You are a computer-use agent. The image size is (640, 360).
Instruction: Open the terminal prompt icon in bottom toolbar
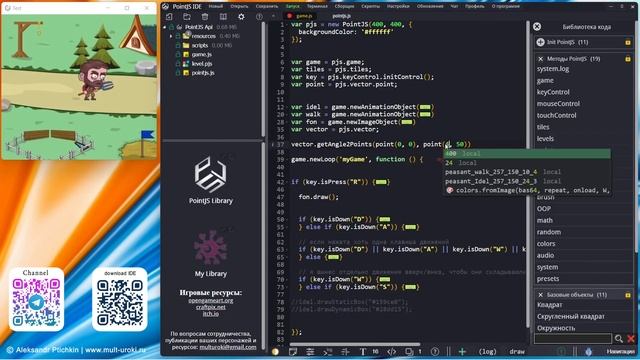[328, 351]
